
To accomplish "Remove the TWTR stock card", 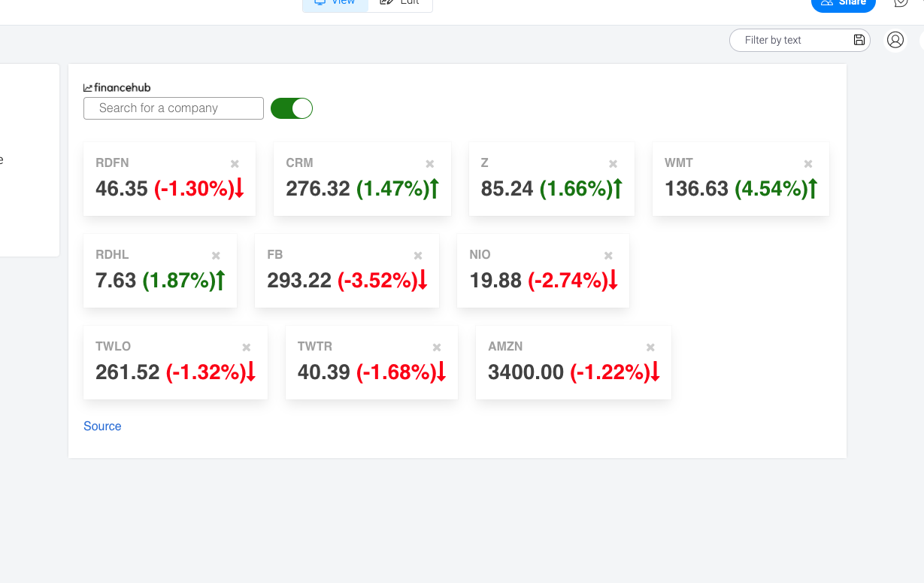I will (x=437, y=348).
